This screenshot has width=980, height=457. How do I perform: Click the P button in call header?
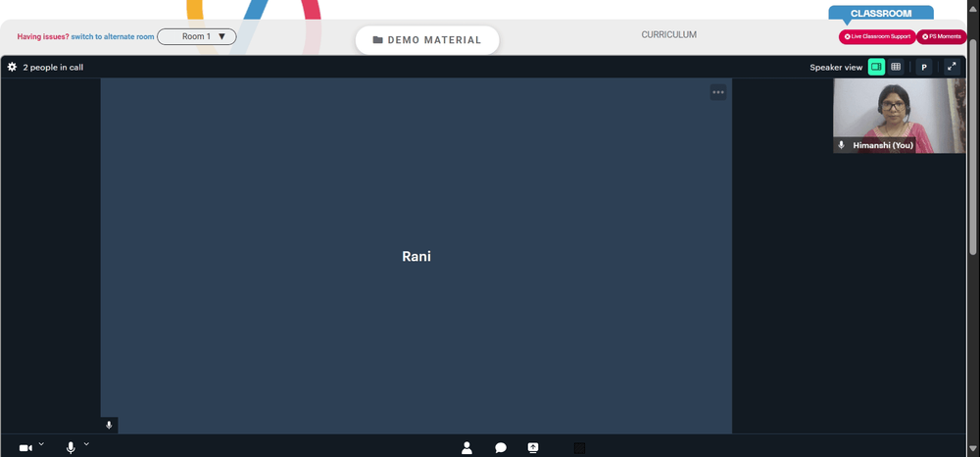coord(924,68)
